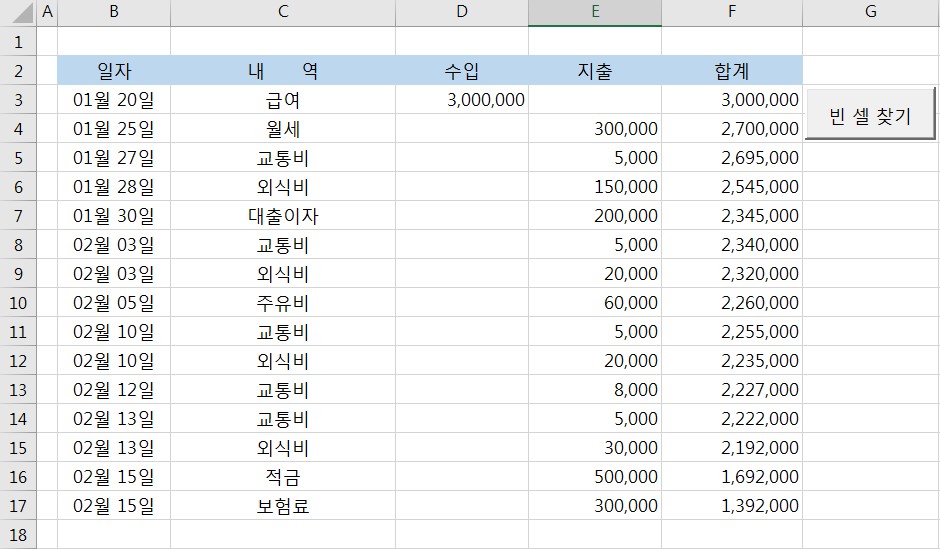
Task: Select the income cell 3,000,000 in column D
Action: [x=462, y=99]
